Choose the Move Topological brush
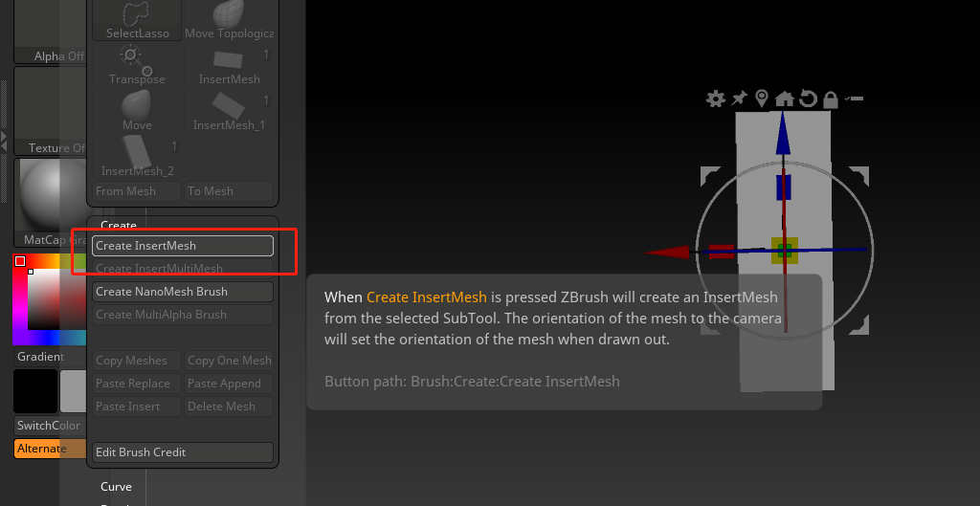The width and height of the screenshot is (980, 506). pyautogui.click(x=229, y=20)
